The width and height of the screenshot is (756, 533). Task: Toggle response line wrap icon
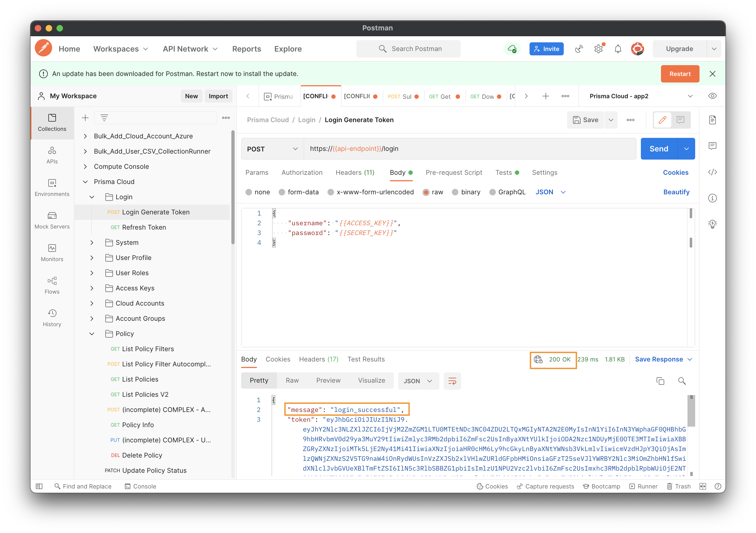pyautogui.click(x=452, y=381)
